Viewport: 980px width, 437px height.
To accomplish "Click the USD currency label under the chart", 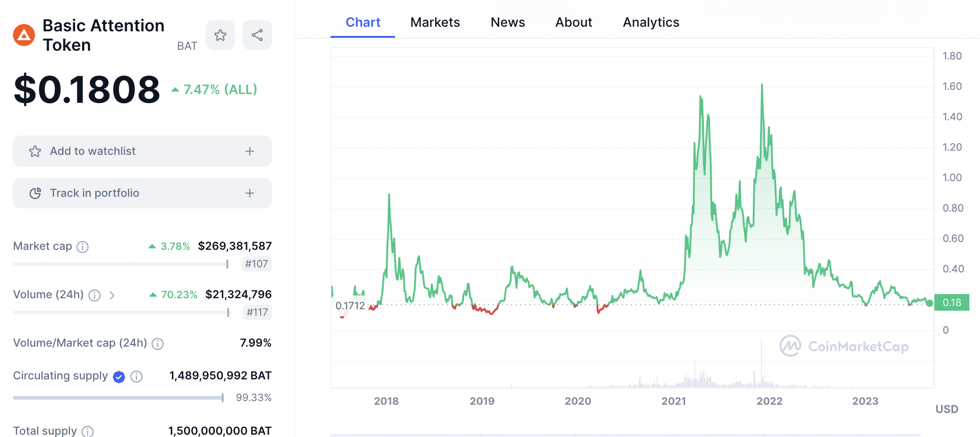I will (x=947, y=409).
